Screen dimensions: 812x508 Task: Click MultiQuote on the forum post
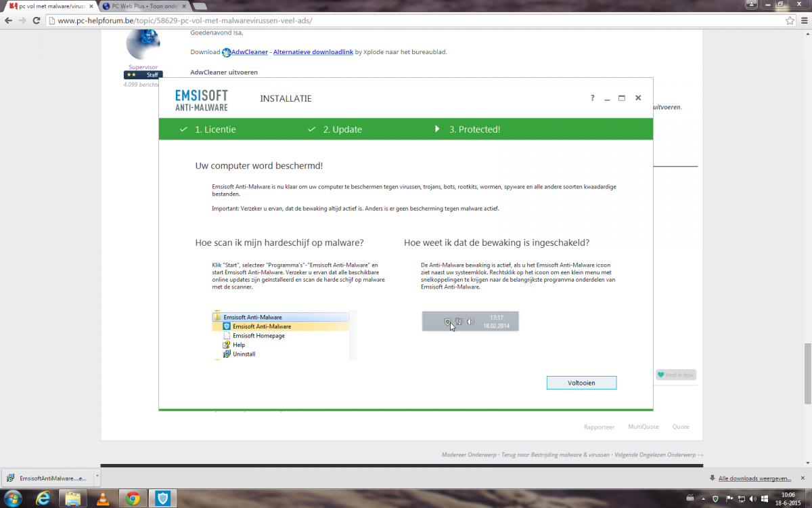tap(643, 427)
